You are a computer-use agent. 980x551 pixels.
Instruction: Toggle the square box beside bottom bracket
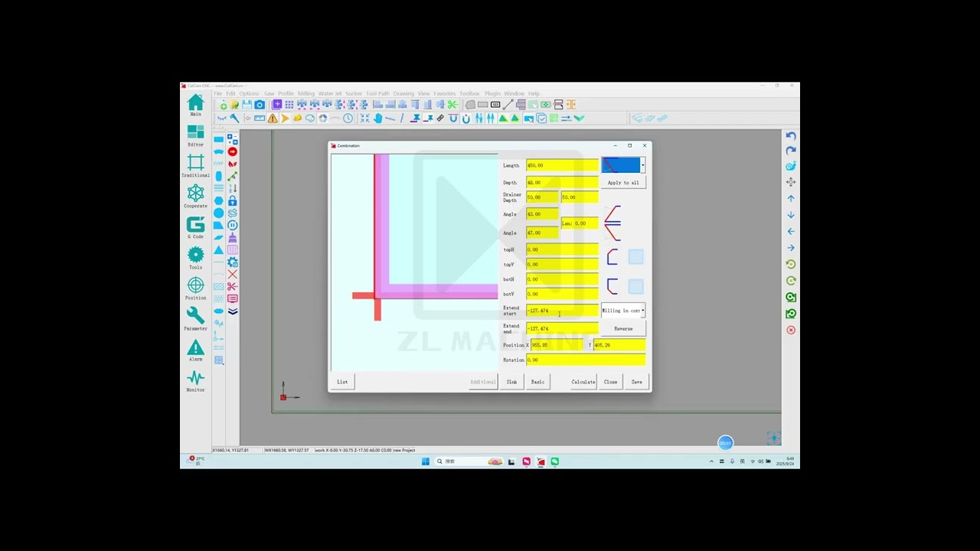[636, 286]
